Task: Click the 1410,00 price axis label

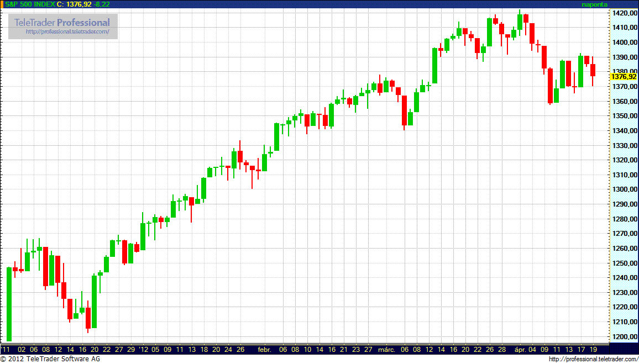Action: [624, 28]
